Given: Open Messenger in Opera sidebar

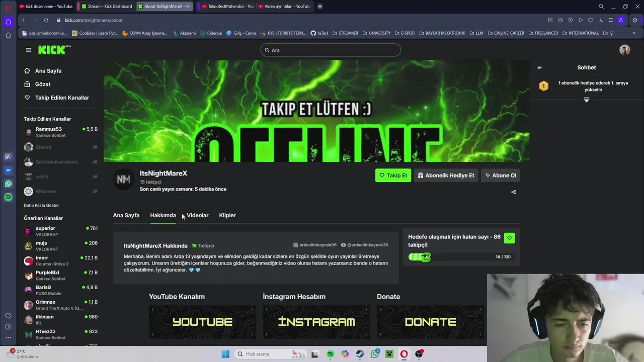Looking at the screenshot, I should 8,170.
